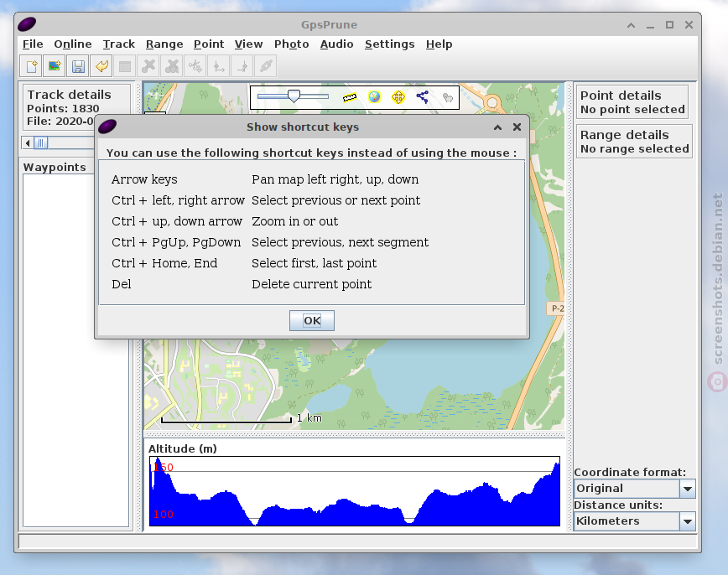Click the 'Select previous or next point' text
The width and height of the screenshot is (728, 575).
pos(335,200)
